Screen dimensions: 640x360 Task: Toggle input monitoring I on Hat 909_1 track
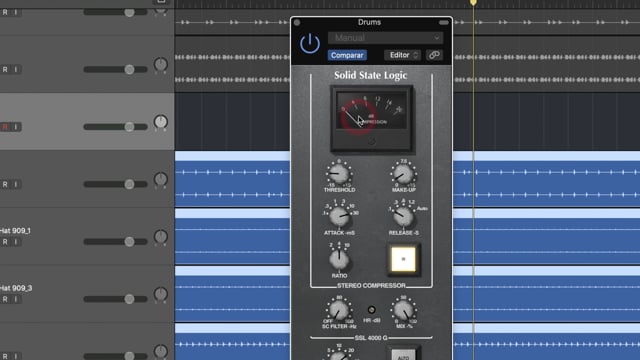[16, 242]
